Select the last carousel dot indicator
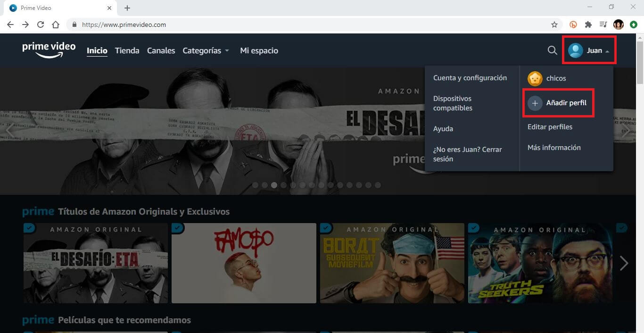Viewport: 644px width, 333px height. coord(378,185)
